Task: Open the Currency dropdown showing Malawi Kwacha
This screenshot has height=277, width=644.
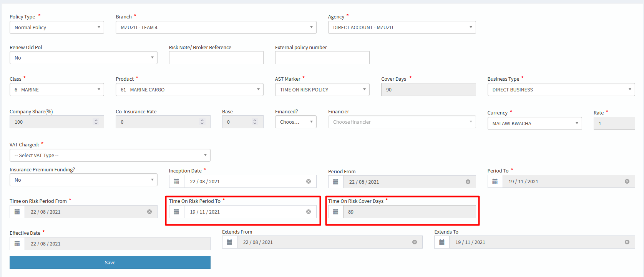Action: coord(534,123)
